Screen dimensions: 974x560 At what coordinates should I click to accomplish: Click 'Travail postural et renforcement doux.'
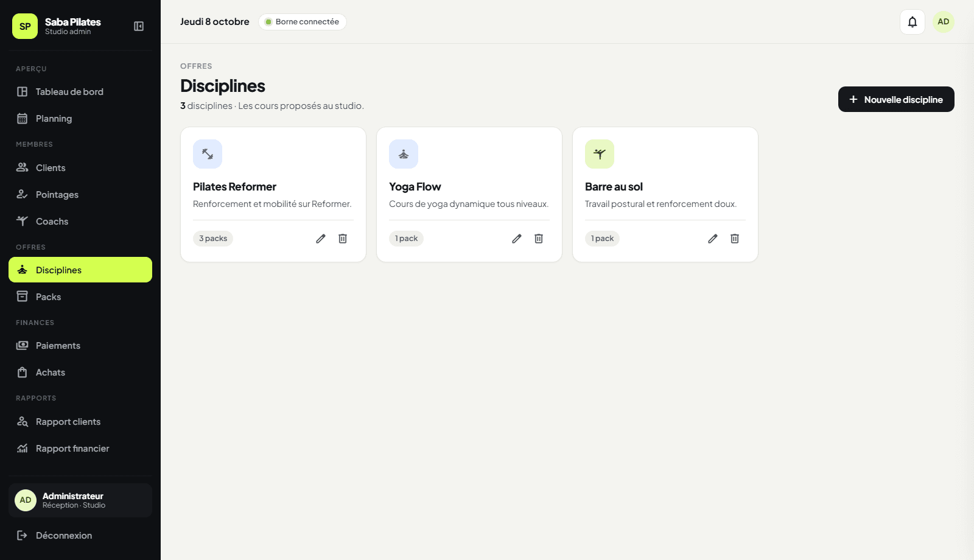(x=660, y=204)
